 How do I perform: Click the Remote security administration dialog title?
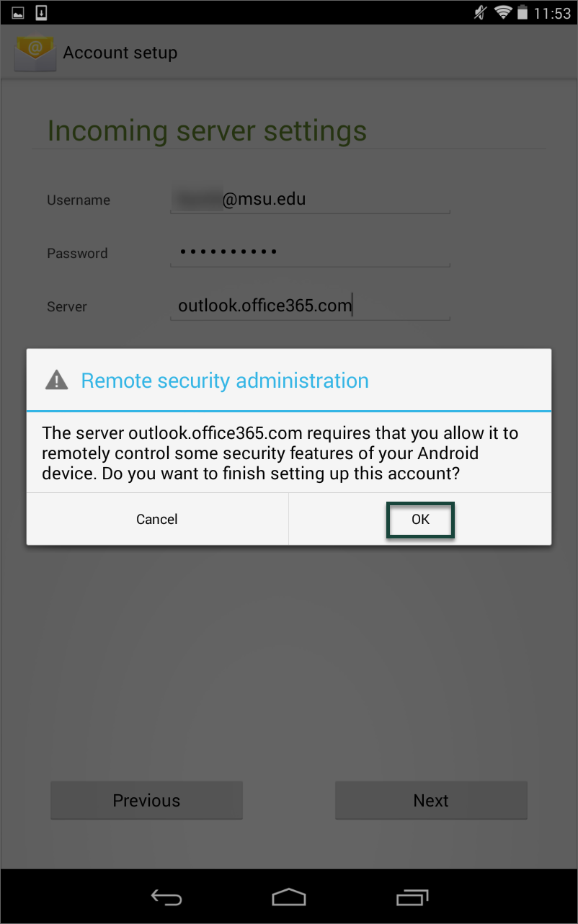(225, 381)
